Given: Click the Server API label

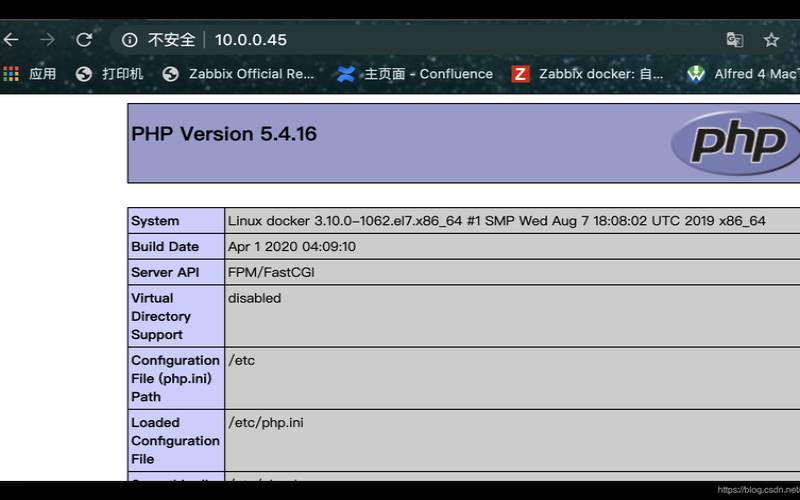Looking at the screenshot, I should coord(165,272).
